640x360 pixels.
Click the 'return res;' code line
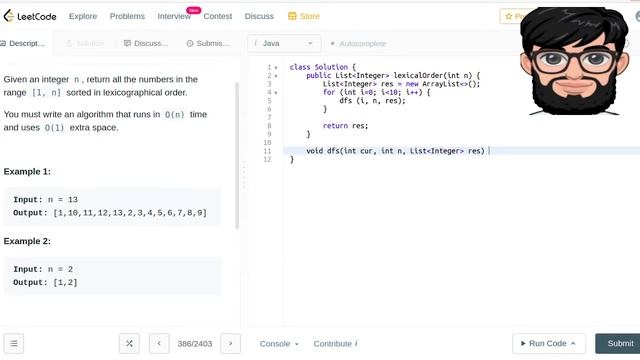coord(345,126)
